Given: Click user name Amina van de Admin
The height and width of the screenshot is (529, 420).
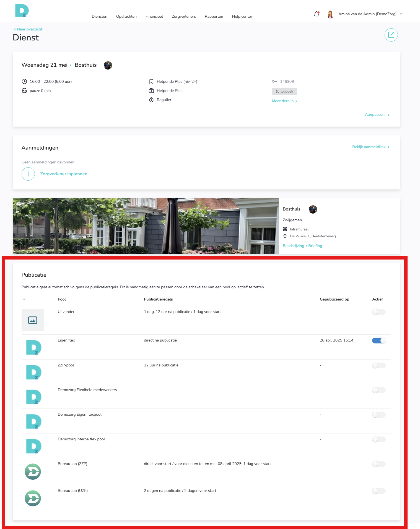Looking at the screenshot, I should pyautogui.click(x=367, y=14).
